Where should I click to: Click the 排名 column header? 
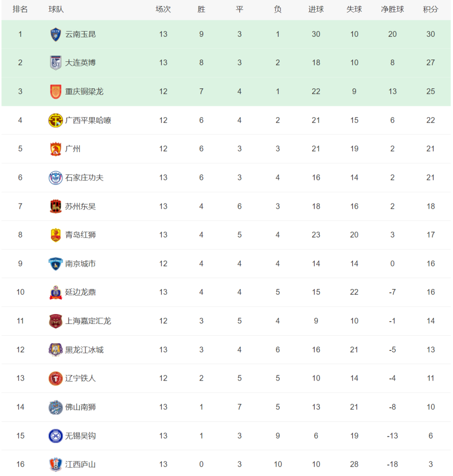point(20,9)
